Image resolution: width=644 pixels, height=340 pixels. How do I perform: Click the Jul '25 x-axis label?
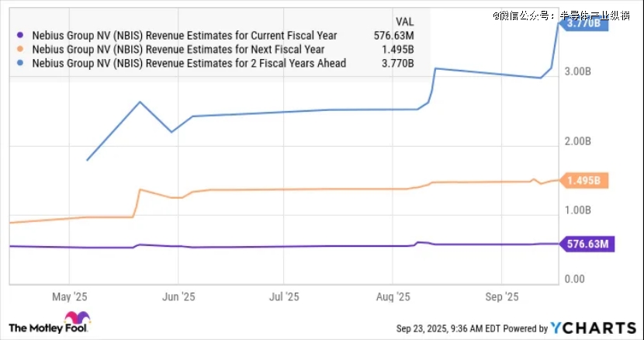coord(286,297)
